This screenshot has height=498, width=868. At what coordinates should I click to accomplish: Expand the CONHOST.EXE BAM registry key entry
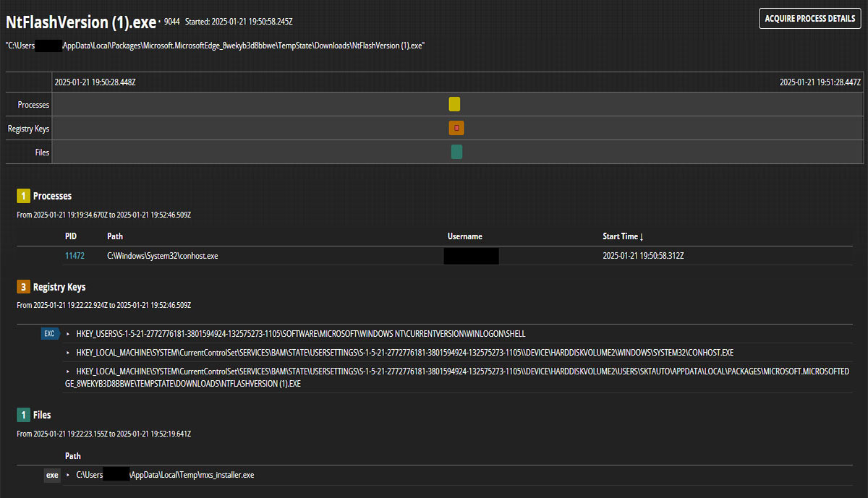(x=68, y=353)
